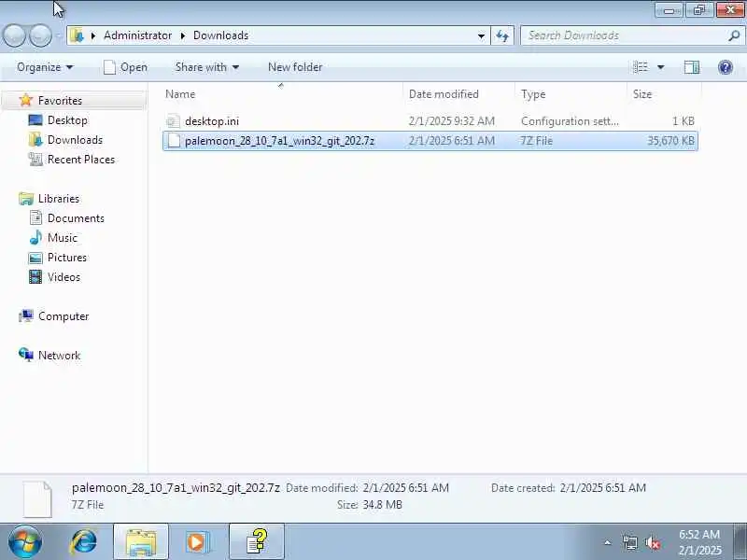
Task: Sort by the Type column header
Action: point(571,94)
